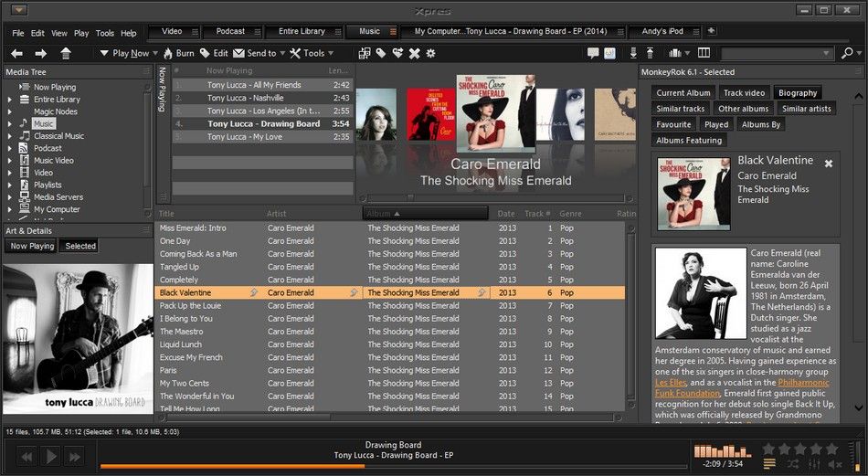Open the View menu
This screenshot has height=476, width=868.
[59, 33]
